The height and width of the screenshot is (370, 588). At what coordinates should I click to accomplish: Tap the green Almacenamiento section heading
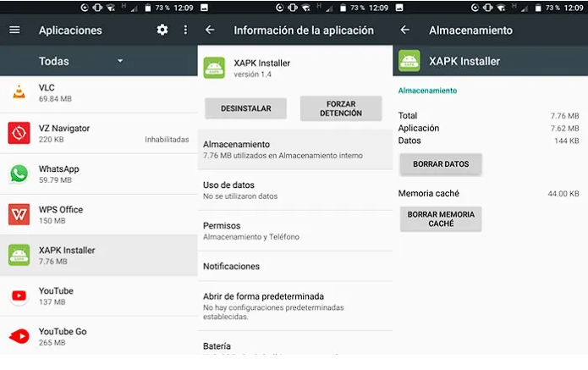[x=427, y=91]
